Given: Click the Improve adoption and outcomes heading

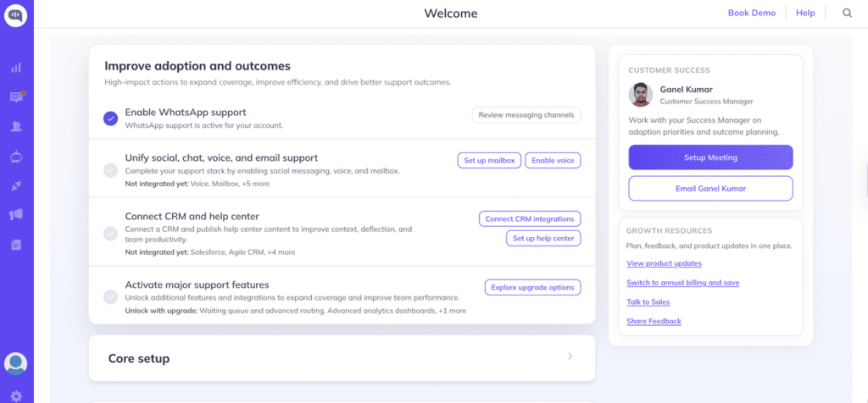Looking at the screenshot, I should pyautogui.click(x=198, y=66).
